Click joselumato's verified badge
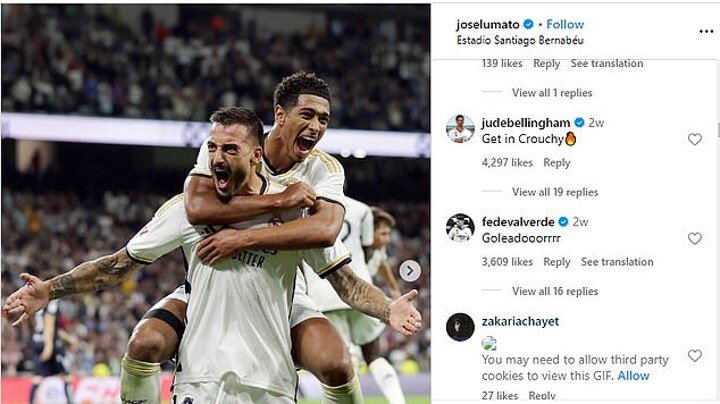Image resolution: width=720 pixels, height=404 pixels. pos(529,24)
